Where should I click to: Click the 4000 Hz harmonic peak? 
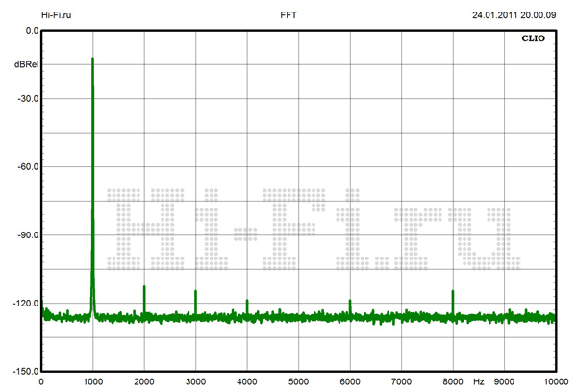click(247, 302)
